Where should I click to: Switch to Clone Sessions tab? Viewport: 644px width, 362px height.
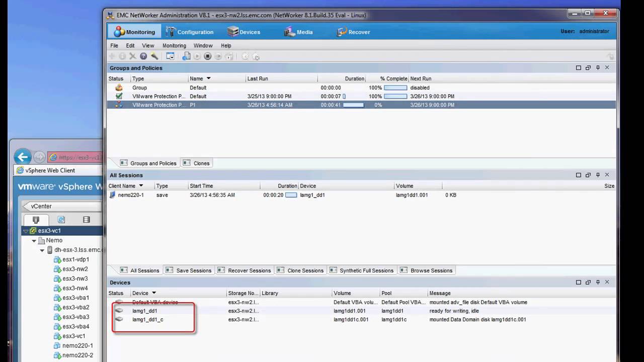click(300, 270)
